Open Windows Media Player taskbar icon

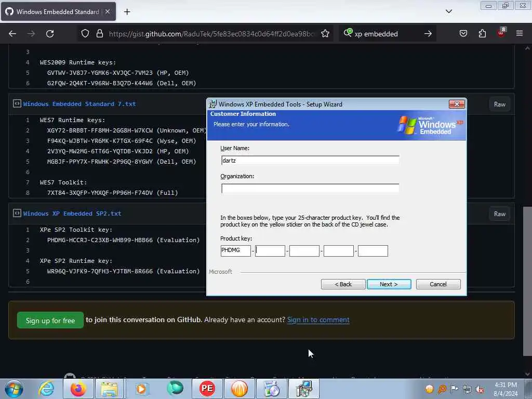141,389
